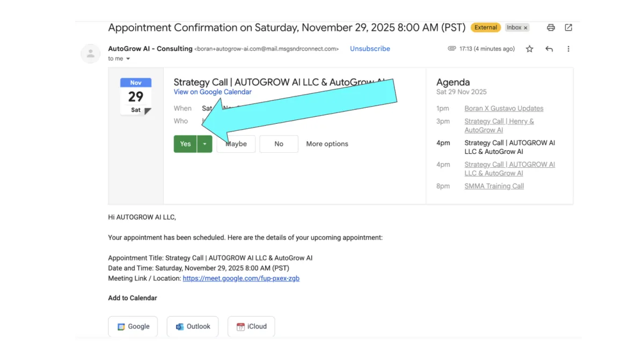Open email in new window icon
Screen dimensions: 644x357
click(568, 28)
